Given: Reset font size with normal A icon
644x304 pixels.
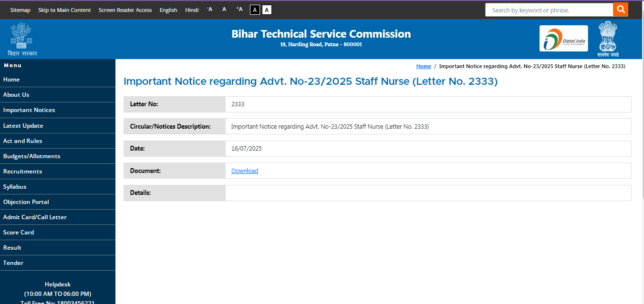Looking at the screenshot, I should (224, 10).
